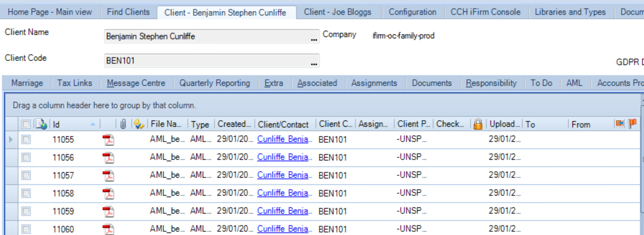Open the PDF icon for document 11055
The height and width of the screenshot is (235, 644).
click(x=108, y=140)
